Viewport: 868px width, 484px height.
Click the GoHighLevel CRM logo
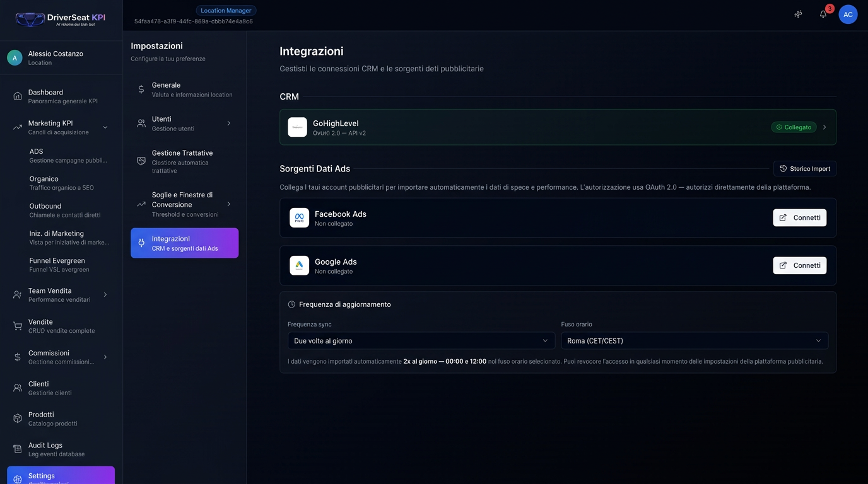(x=297, y=127)
